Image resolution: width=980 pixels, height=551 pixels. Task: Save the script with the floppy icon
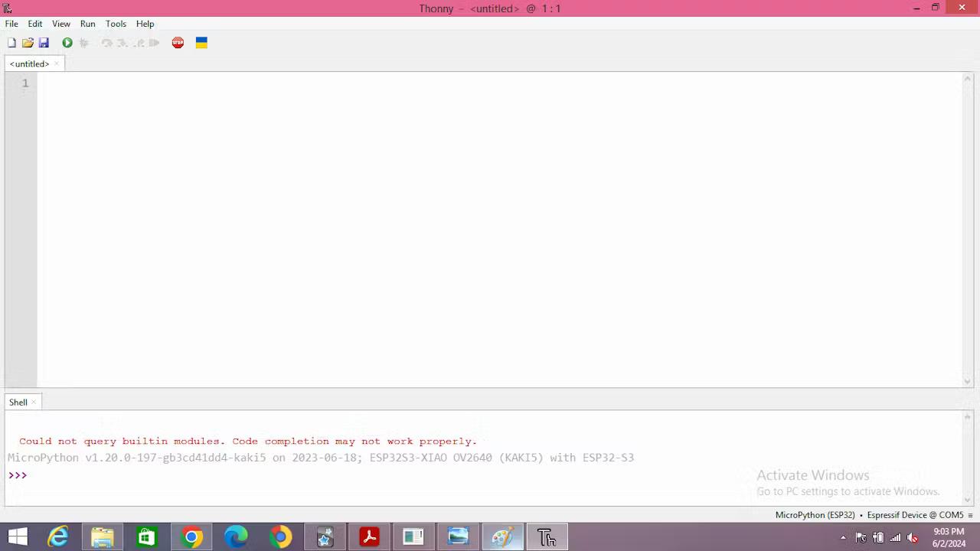pos(44,43)
